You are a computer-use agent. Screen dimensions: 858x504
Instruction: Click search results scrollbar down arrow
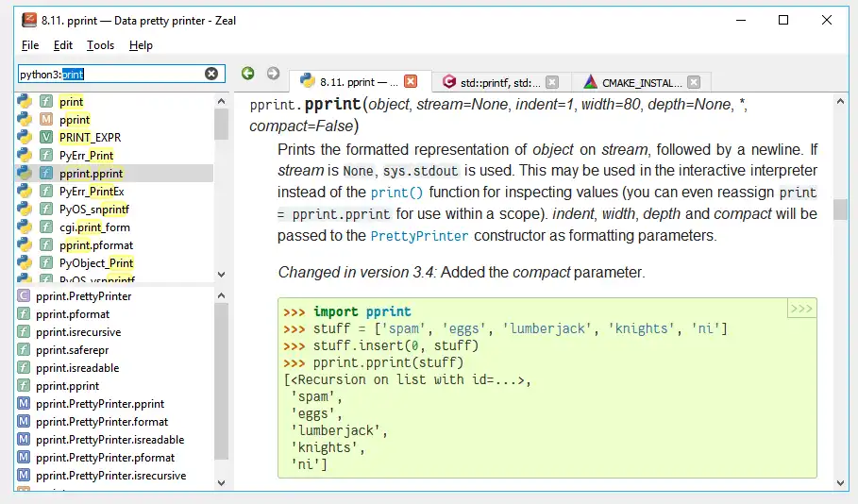tap(221, 274)
